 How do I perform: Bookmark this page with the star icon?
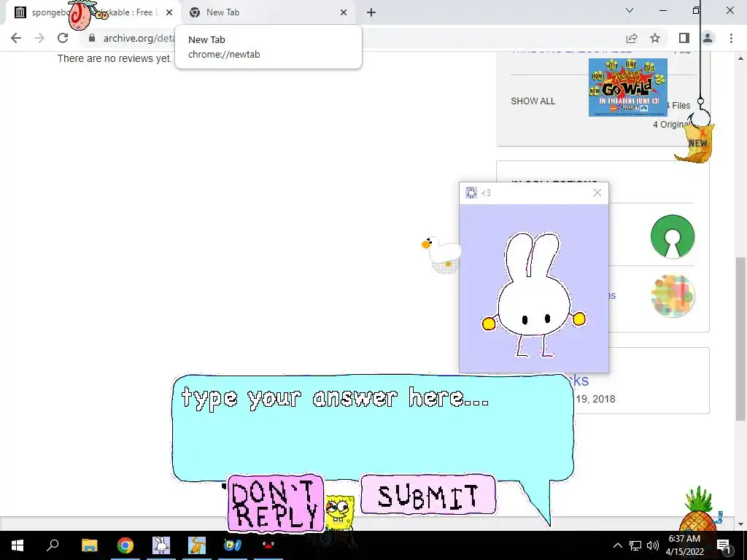[x=655, y=38]
